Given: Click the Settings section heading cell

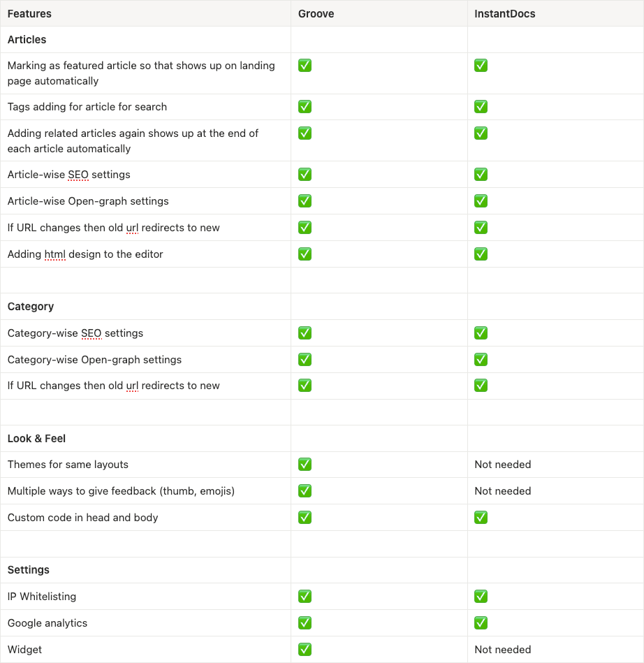Looking at the screenshot, I should (29, 570).
